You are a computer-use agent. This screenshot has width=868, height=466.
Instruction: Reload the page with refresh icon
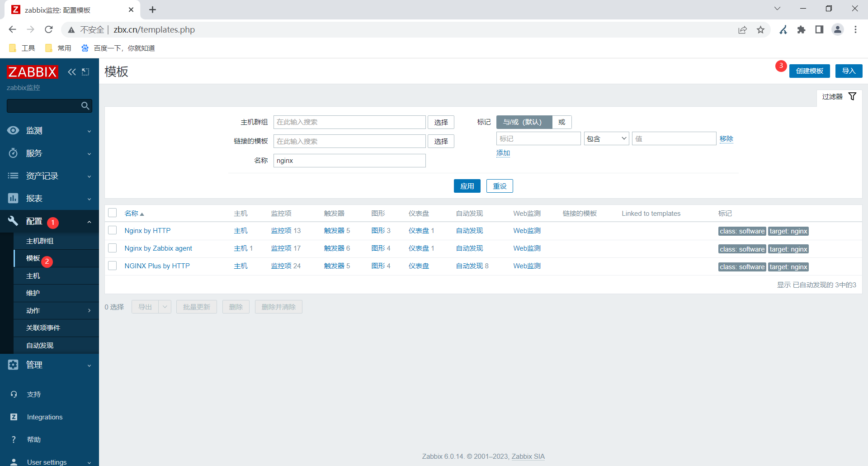tap(49, 29)
